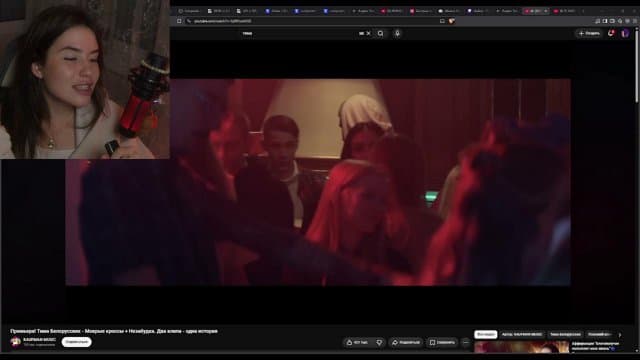Open the YouTube on-screen keyboard icon
Screen dimensions: 640x360
tap(362, 33)
